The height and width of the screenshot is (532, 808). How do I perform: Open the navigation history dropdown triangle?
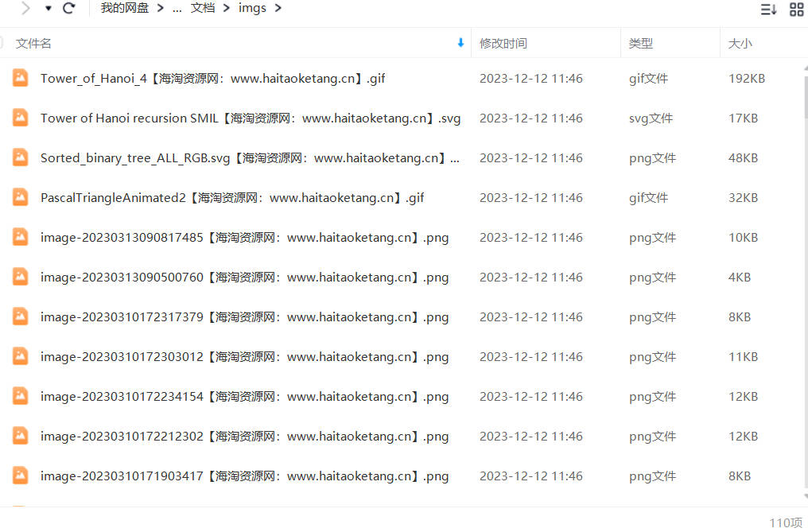click(49, 8)
